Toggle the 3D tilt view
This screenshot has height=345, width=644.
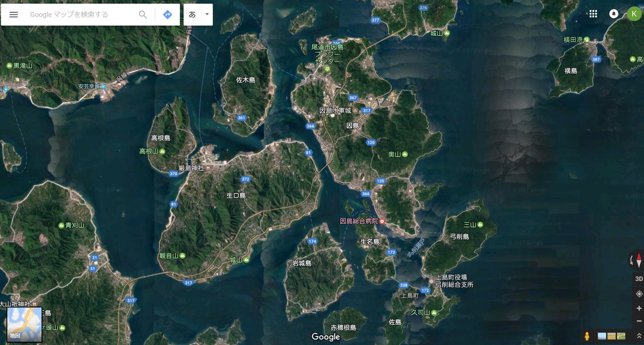pos(639,279)
